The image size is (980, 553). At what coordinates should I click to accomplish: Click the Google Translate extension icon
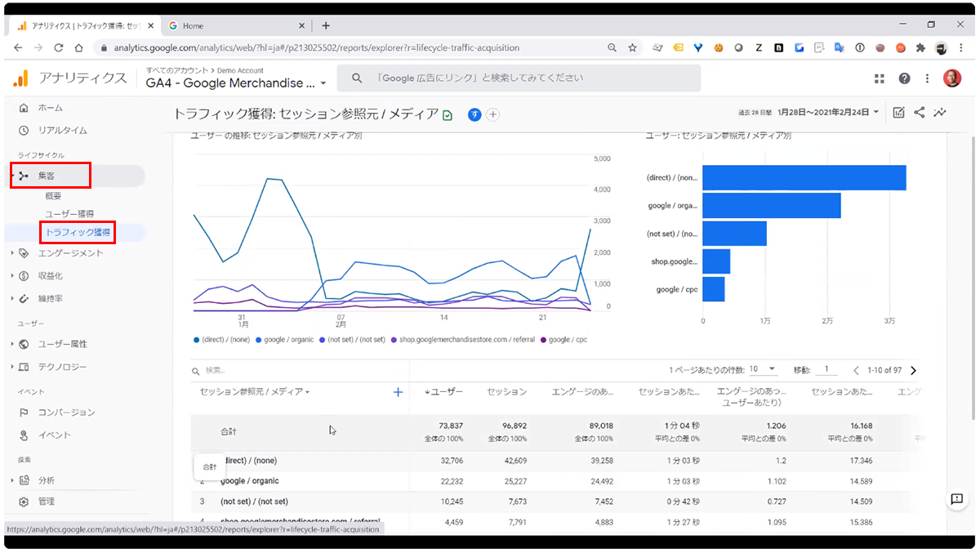click(x=840, y=48)
